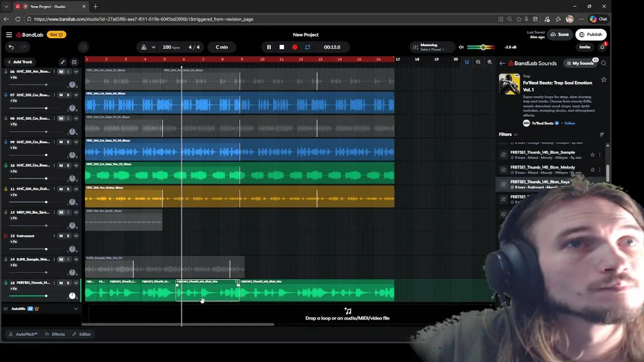
Task: Click the Follow link for Fo'Real Beatz
Action: (x=570, y=123)
